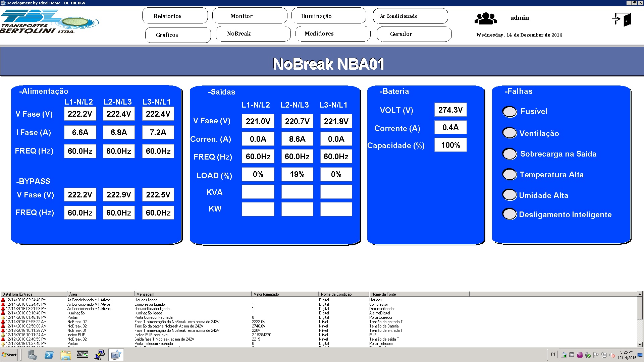Click the alarm list scroll down arrow

click(640, 344)
